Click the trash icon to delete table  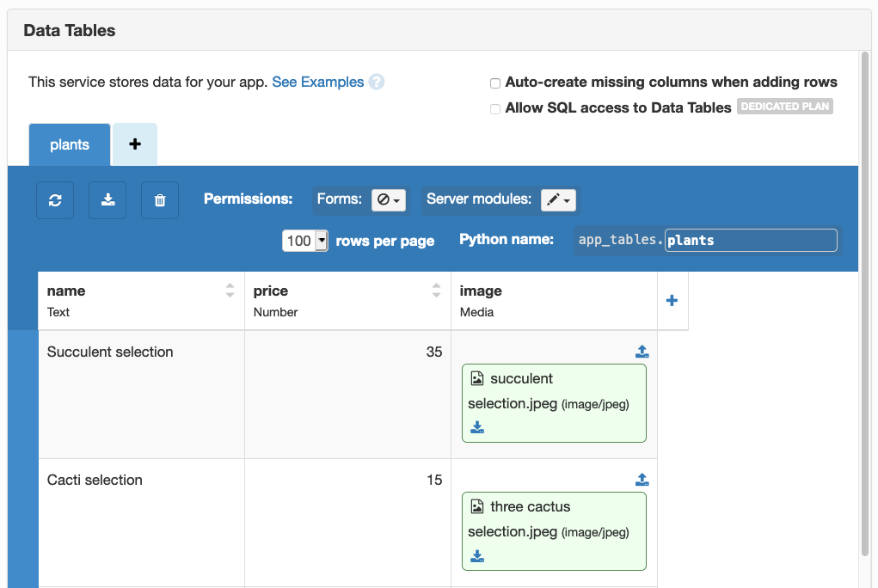point(160,200)
